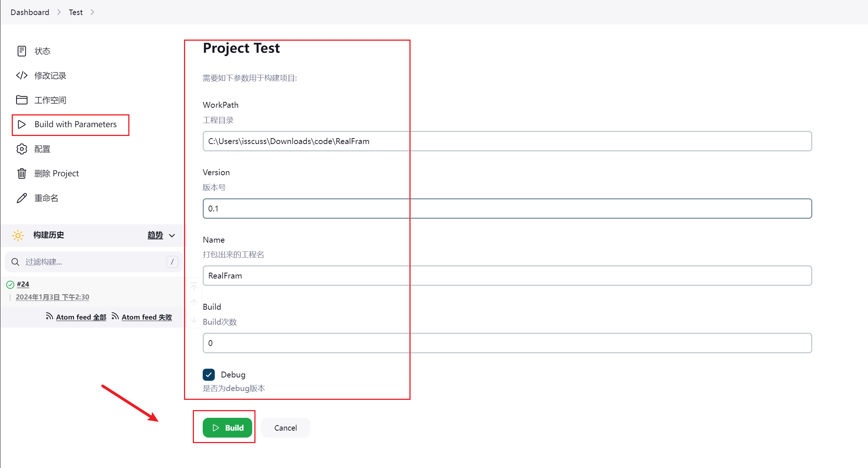
Task: Open build #24 link
Action: [23, 284]
